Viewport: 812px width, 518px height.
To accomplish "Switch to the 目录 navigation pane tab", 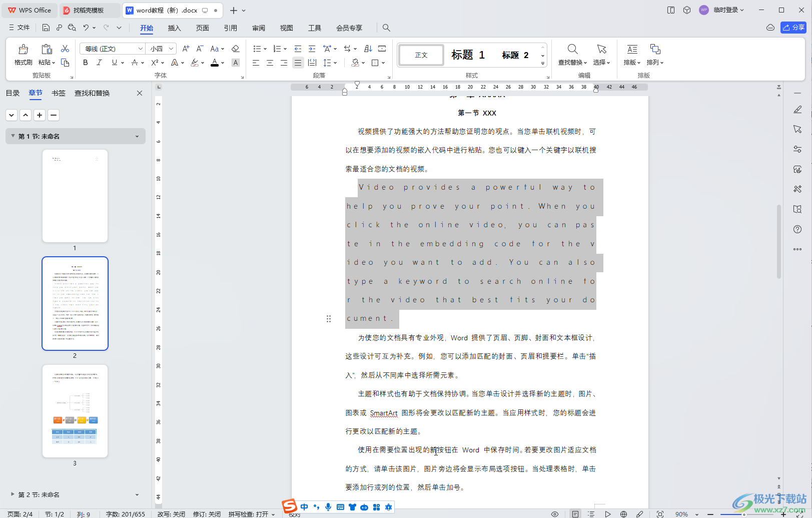I will tap(13, 93).
